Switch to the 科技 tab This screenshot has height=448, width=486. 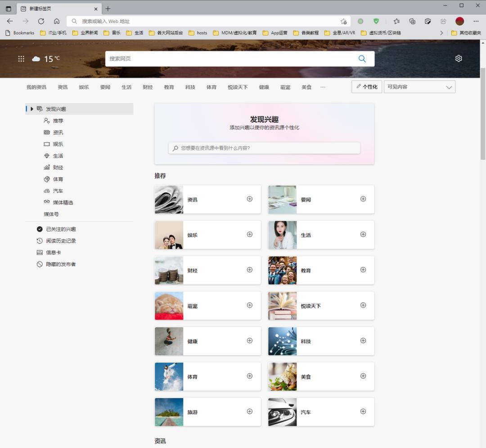click(x=190, y=87)
